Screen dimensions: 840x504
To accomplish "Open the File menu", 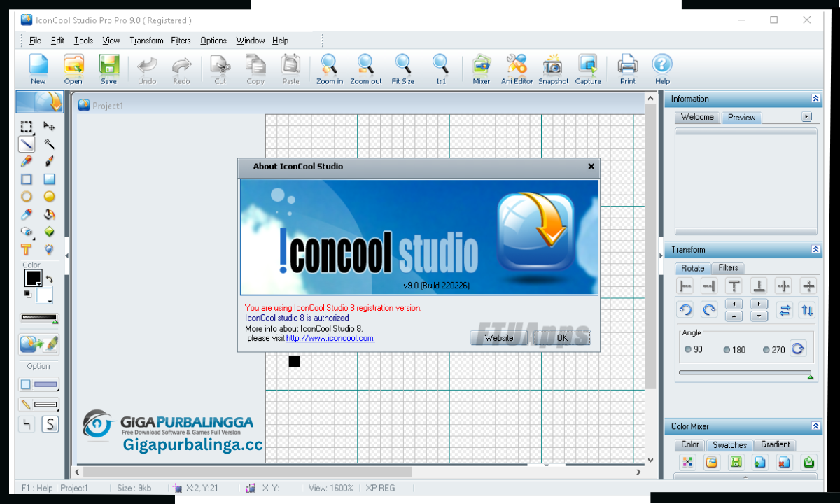I will coord(35,41).
